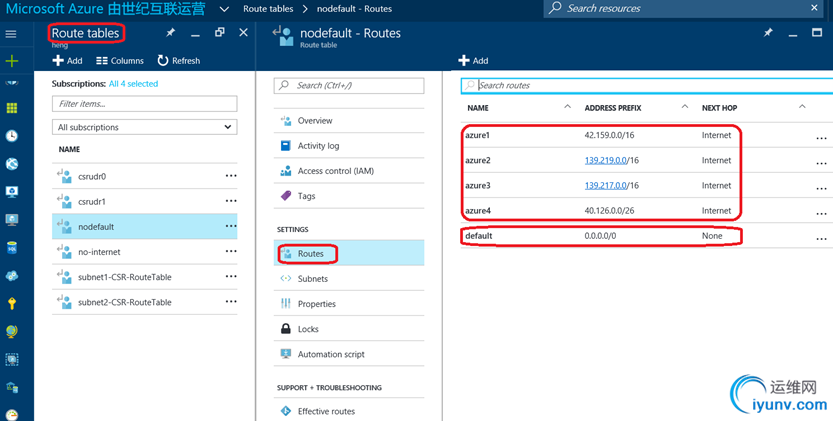
Task: Click the 139.219.0.0 address link
Action: coord(606,160)
